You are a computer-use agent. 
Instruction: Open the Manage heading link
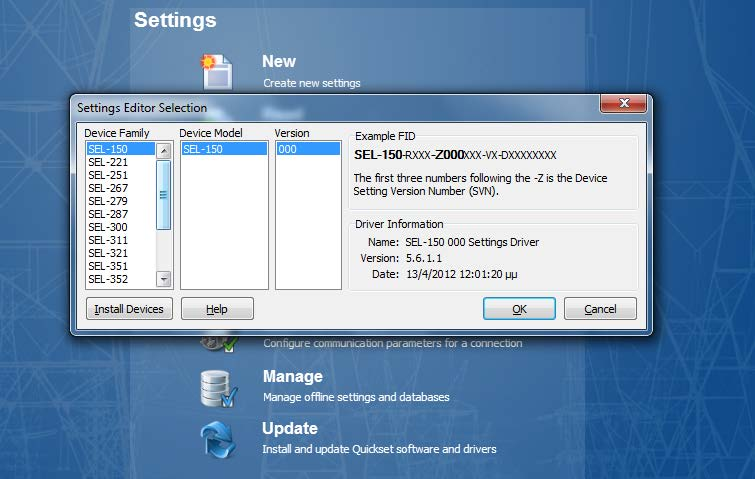[293, 376]
